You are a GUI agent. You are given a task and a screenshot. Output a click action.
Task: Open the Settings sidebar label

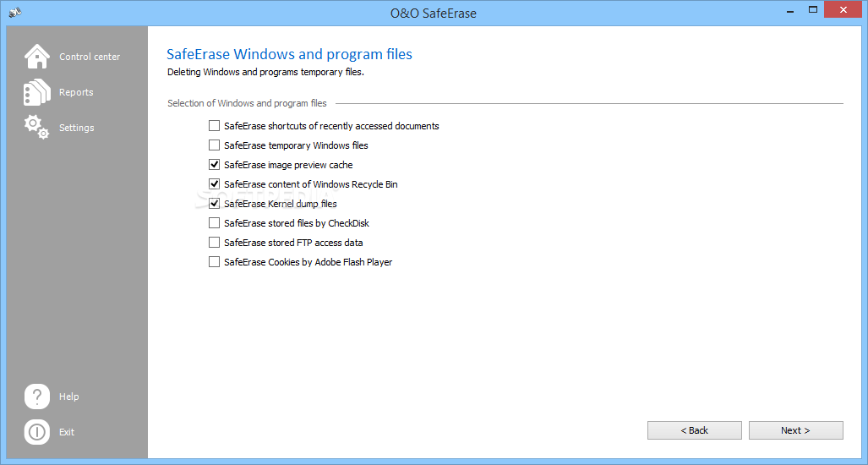pos(77,128)
